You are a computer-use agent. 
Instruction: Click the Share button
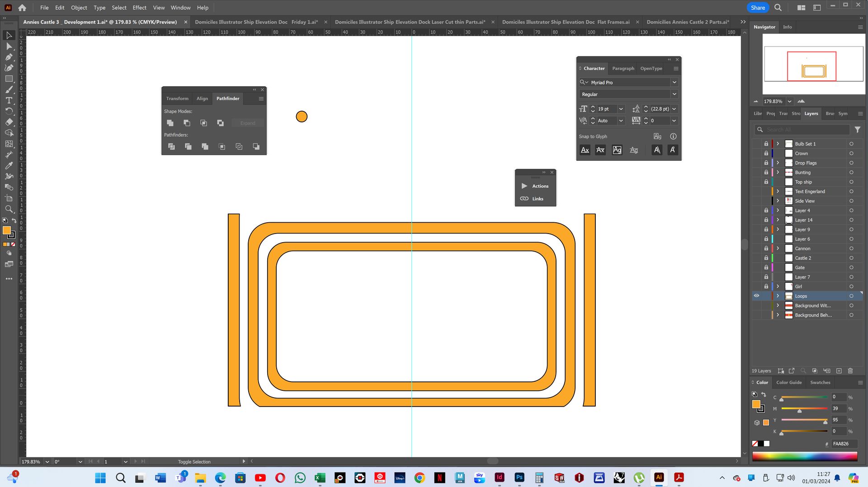[x=758, y=8]
